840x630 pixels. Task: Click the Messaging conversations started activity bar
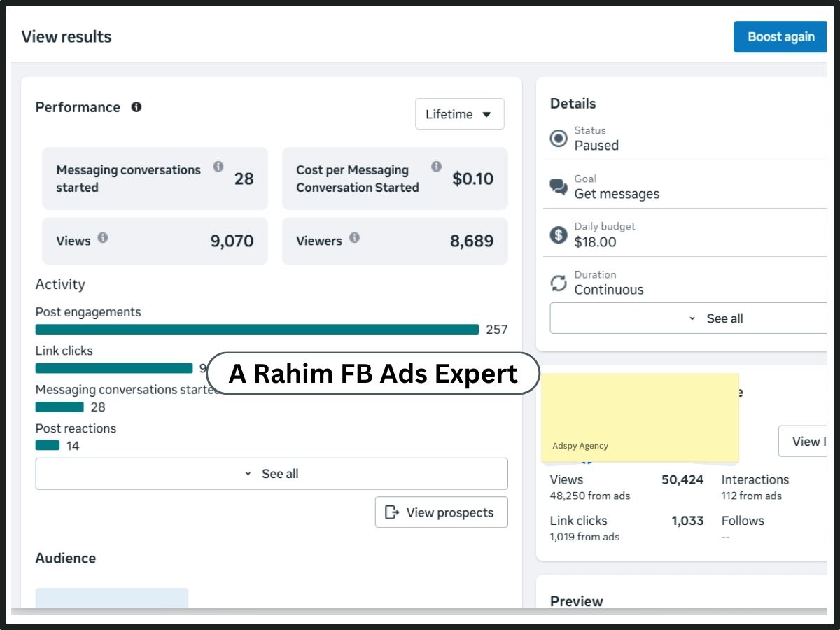coord(59,407)
